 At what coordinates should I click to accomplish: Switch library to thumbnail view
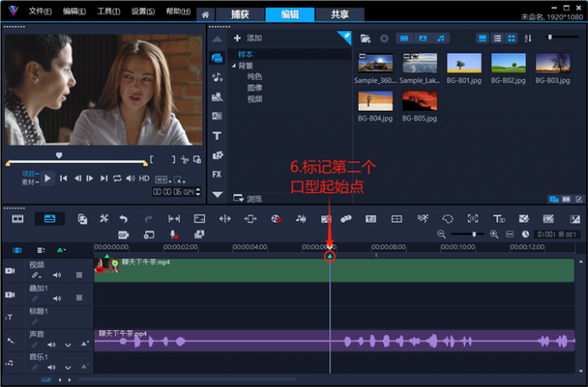[511, 38]
